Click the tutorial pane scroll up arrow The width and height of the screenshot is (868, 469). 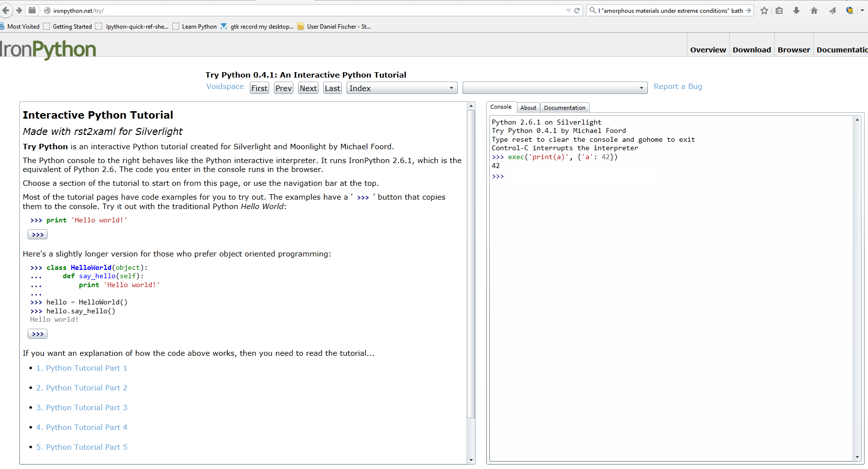pyautogui.click(x=471, y=106)
